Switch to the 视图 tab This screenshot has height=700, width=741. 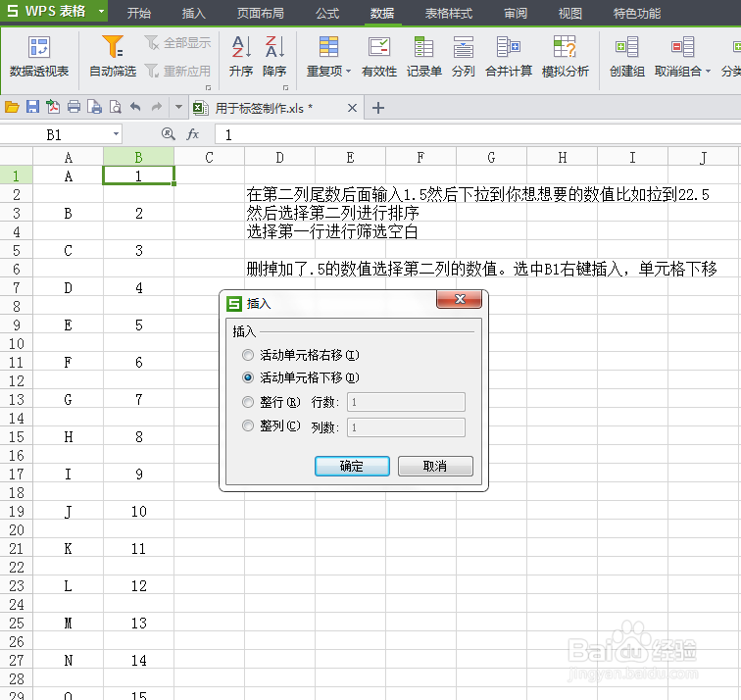coord(570,13)
